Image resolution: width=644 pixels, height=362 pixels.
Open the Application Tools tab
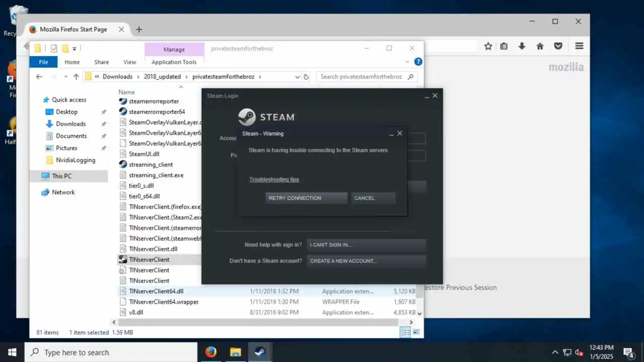(x=174, y=62)
